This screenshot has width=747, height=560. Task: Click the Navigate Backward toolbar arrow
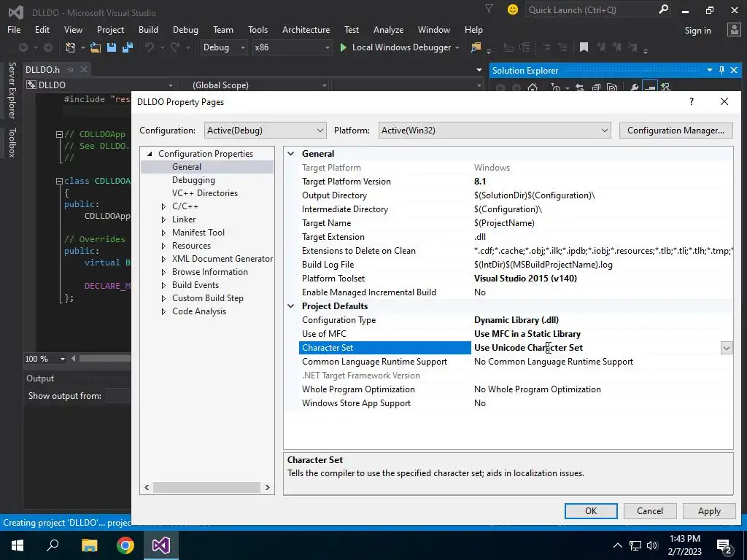tap(23, 47)
